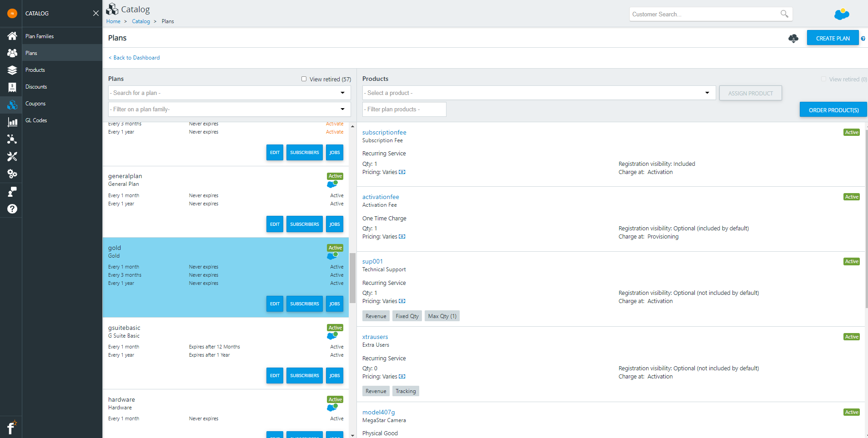This screenshot has width=868, height=438.
Task: Select the Plan Families sidebar icon
Action: coord(11,53)
